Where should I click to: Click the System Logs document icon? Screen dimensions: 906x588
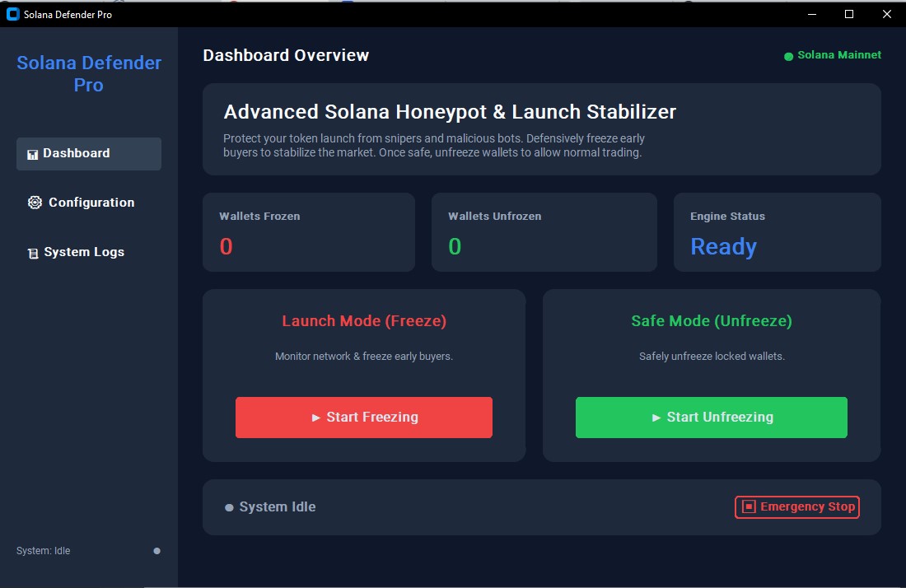point(33,251)
